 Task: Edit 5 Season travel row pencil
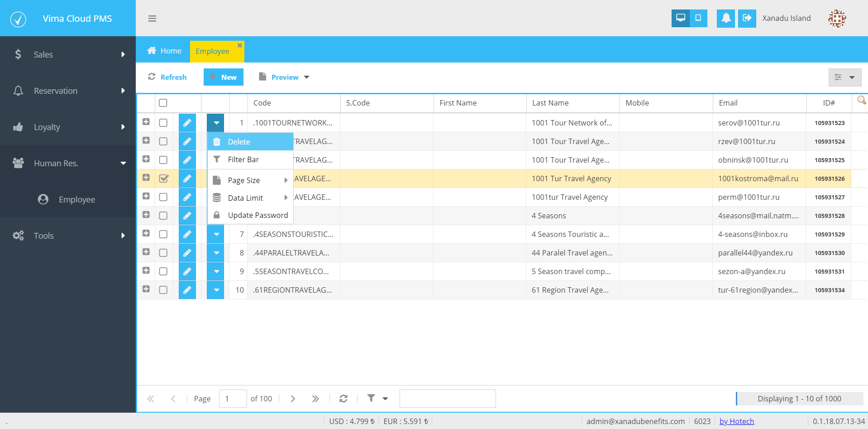187,271
